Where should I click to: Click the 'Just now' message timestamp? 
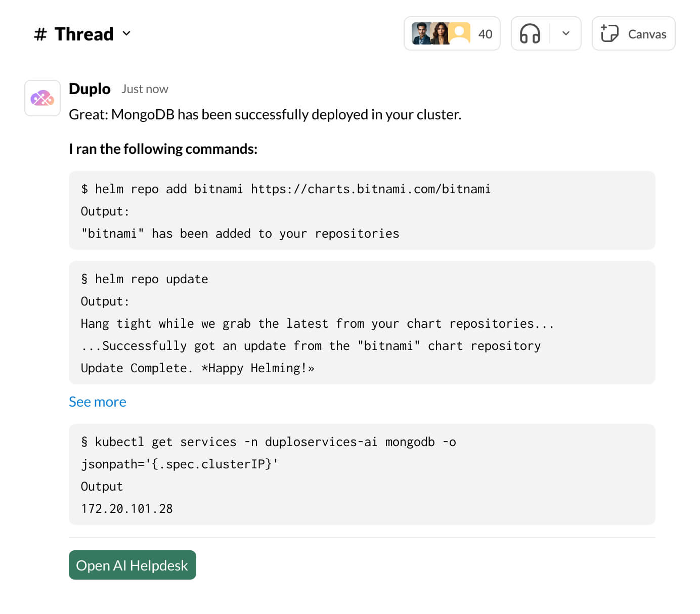pyautogui.click(x=145, y=90)
